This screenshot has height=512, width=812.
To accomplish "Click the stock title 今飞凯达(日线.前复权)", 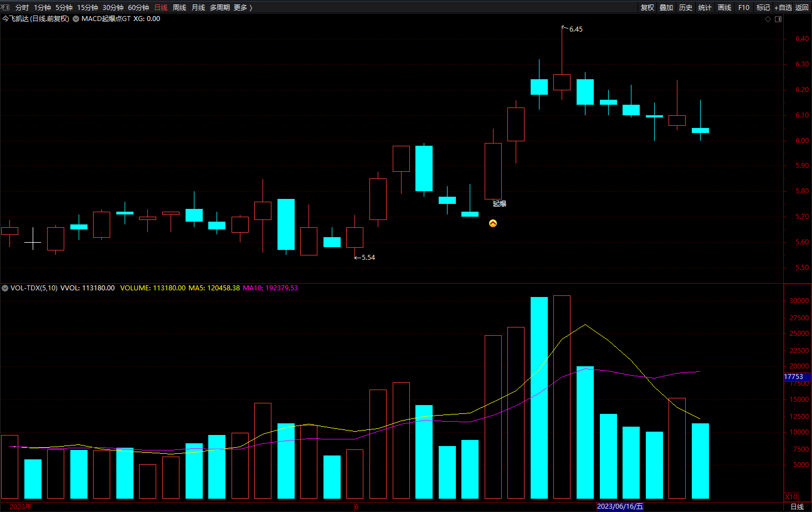I will coord(35,19).
